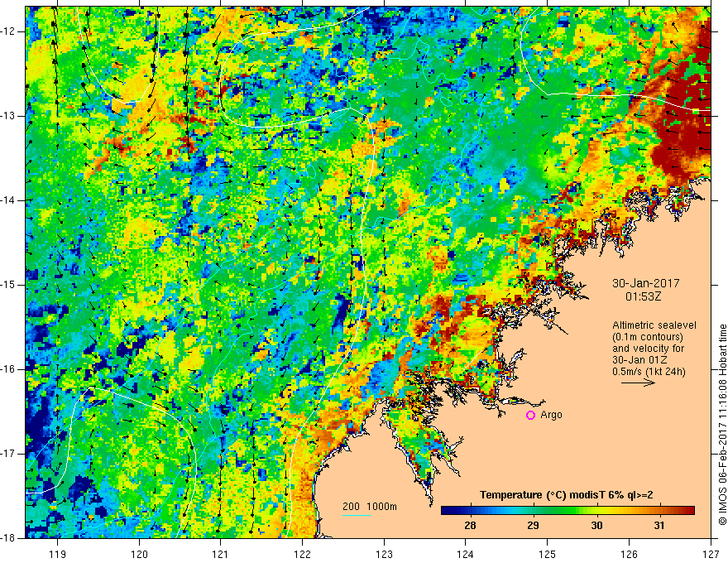The height and width of the screenshot is (563, 728).
Task: Click the date text 30-Jan-2017
Action: pyautogui.click(x=645, y=283)
